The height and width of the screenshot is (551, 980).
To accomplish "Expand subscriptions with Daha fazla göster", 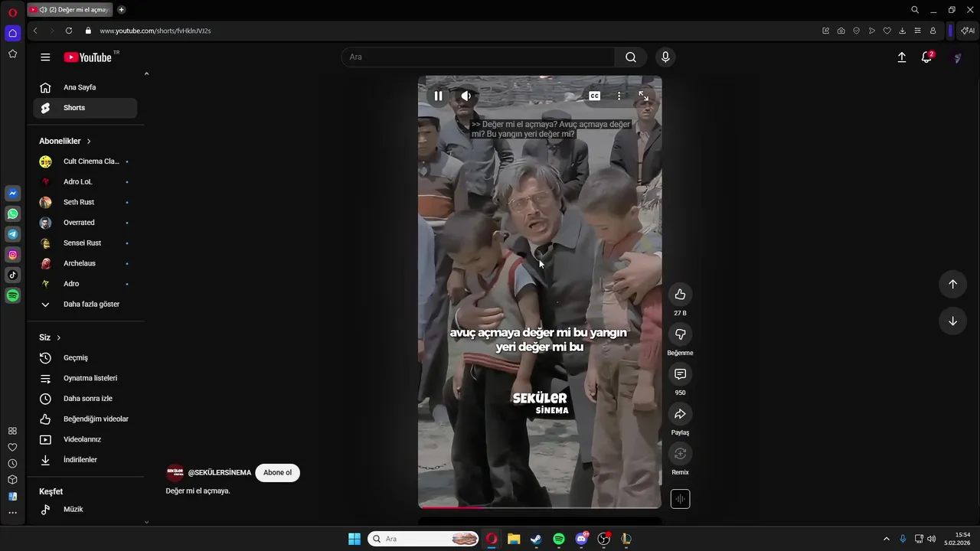I will (x=85, y=305).
